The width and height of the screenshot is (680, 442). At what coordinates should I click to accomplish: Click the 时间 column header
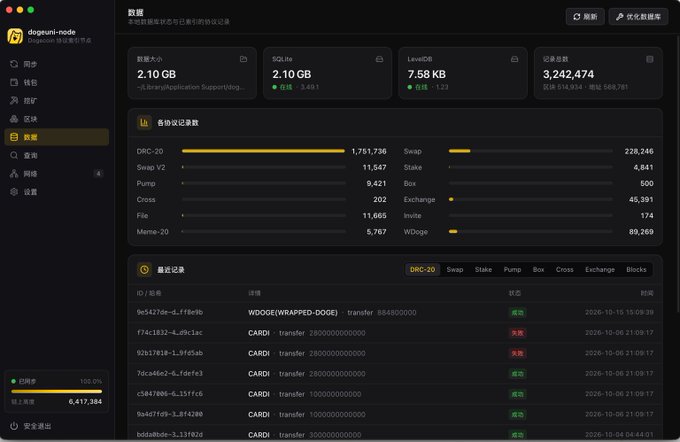[x=647, y=293]
